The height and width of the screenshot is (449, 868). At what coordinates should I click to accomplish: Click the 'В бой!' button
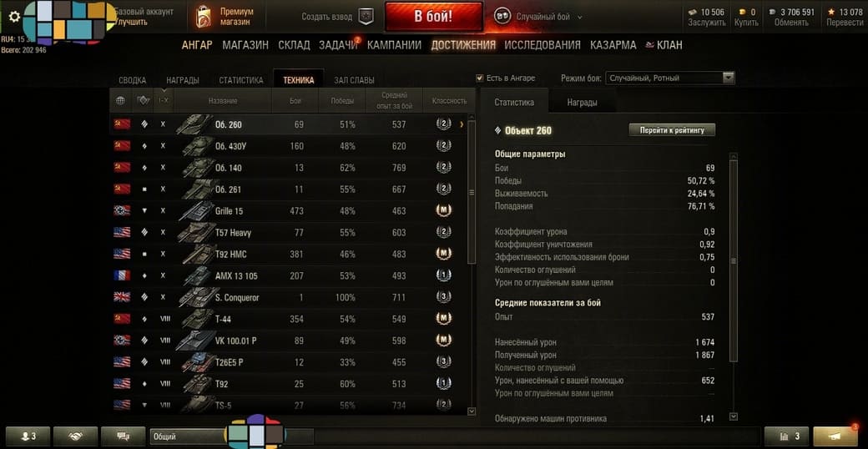[433, 17]
